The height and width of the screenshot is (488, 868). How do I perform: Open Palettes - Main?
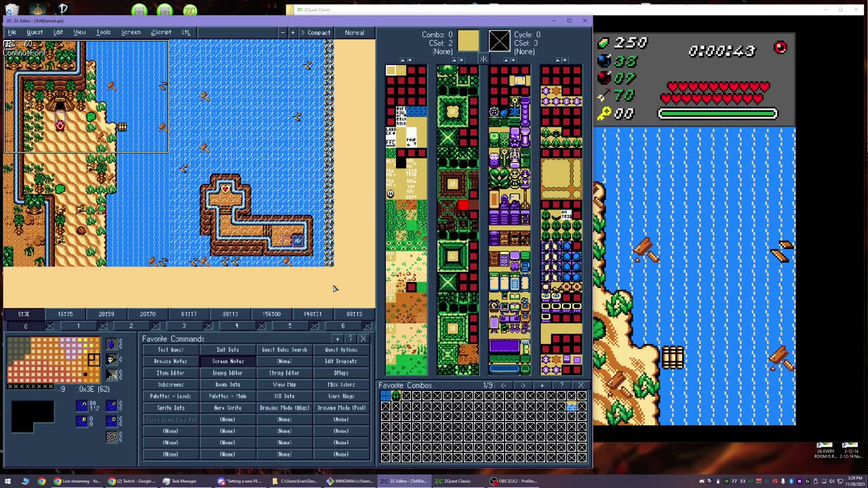tap(227, 396)
